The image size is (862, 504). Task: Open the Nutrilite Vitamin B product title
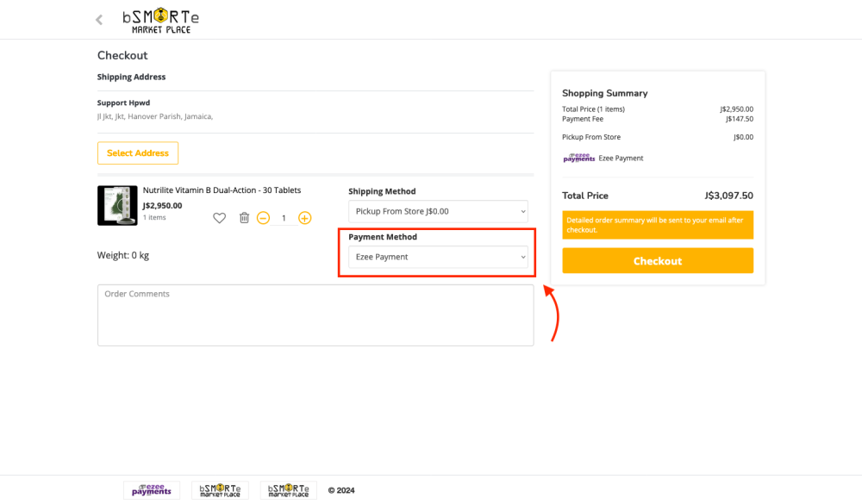coord(222,190)
